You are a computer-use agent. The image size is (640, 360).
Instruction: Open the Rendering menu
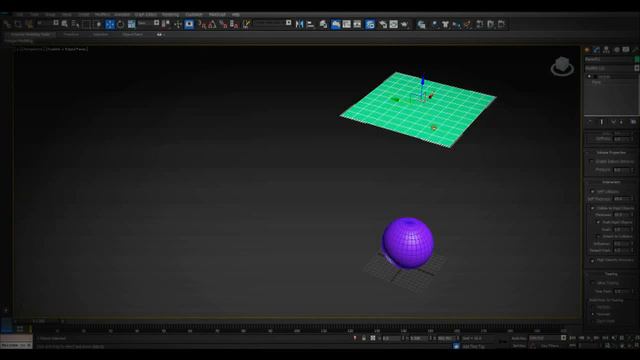(x=171, y=15)
